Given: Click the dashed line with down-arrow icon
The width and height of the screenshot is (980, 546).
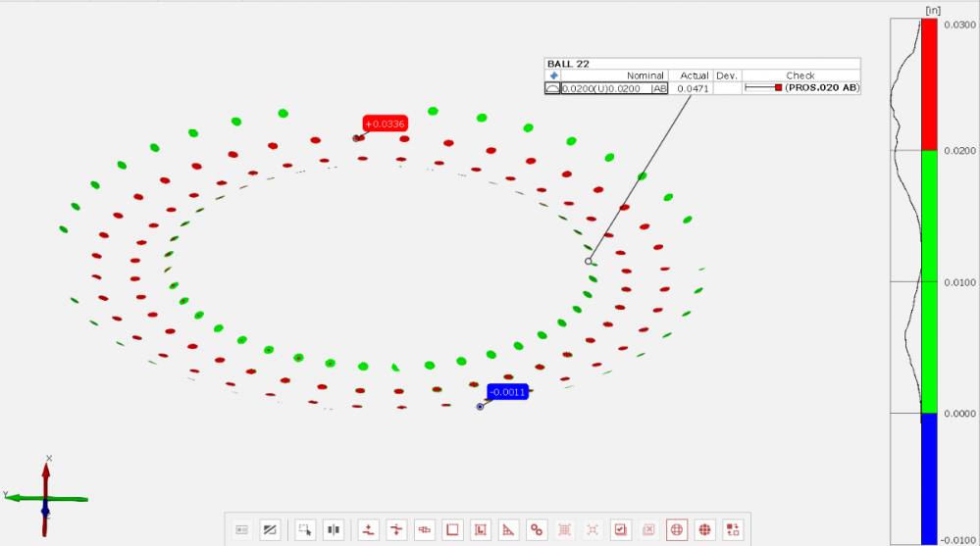Looking at the screenshot, I should pyautogui.click(x=396, y=529).
